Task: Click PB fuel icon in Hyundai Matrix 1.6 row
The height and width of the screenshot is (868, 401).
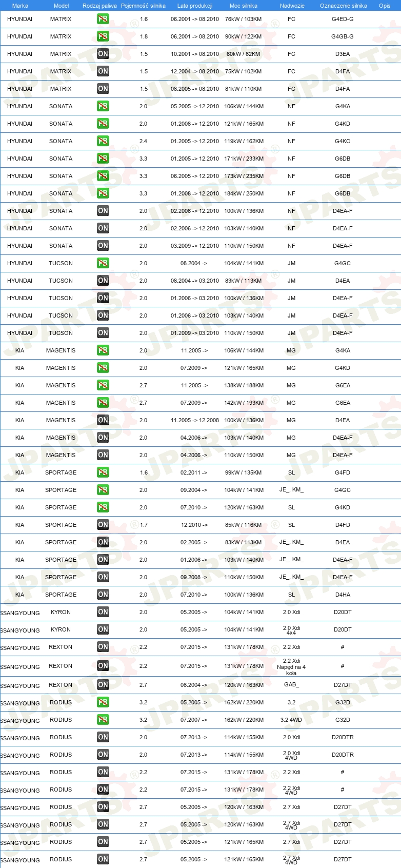Action: pyautogui.click(x=103, y=19)
